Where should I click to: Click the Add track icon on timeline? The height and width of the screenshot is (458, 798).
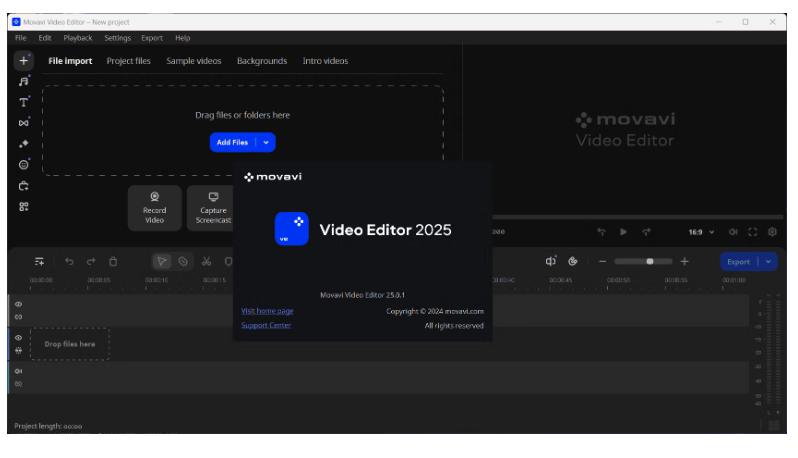click(40, 262)
